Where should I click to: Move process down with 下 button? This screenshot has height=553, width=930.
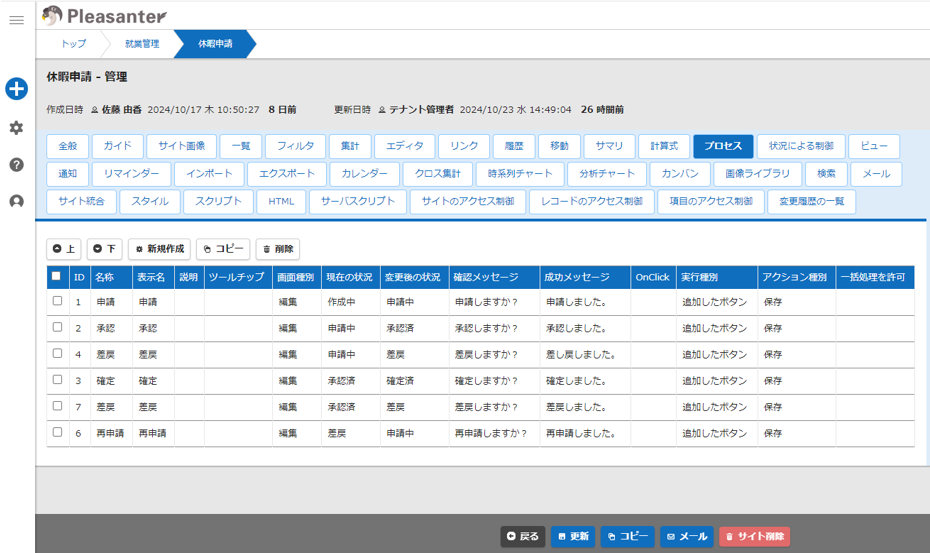(104, 249)
